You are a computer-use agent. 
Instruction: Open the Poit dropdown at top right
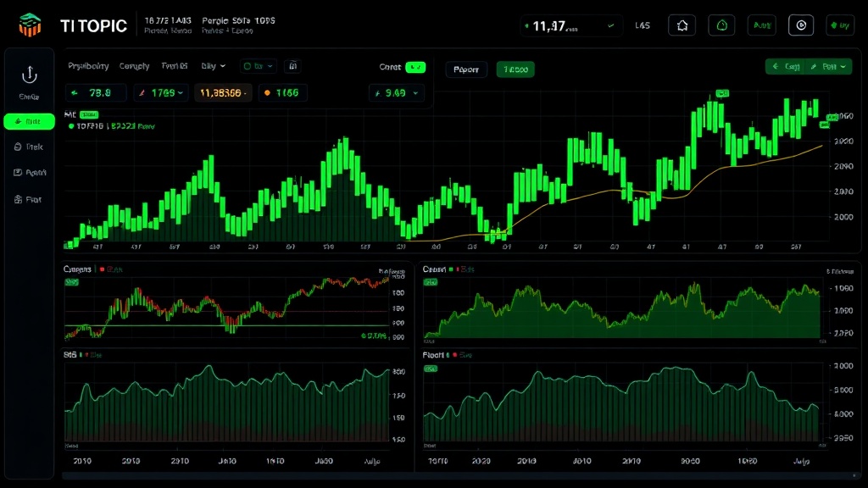tap(829, 66)
